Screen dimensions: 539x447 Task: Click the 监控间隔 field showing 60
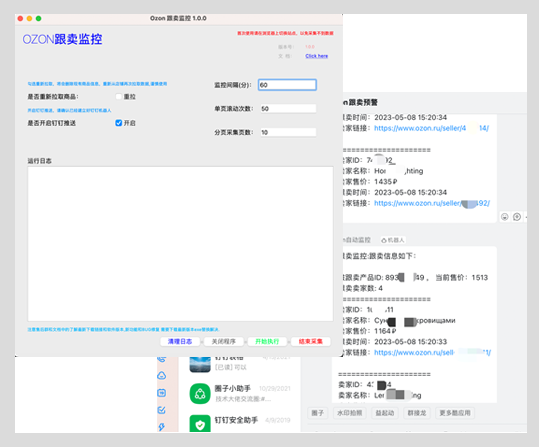(x=287, y=85)
